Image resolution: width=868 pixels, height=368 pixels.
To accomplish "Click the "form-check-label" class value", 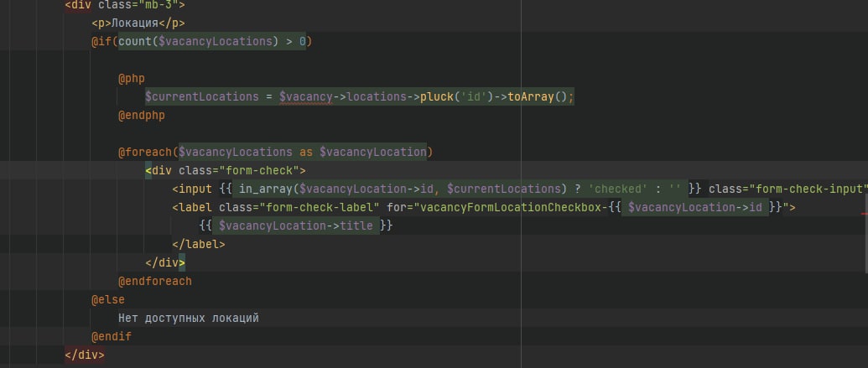I will pos(320,207).
